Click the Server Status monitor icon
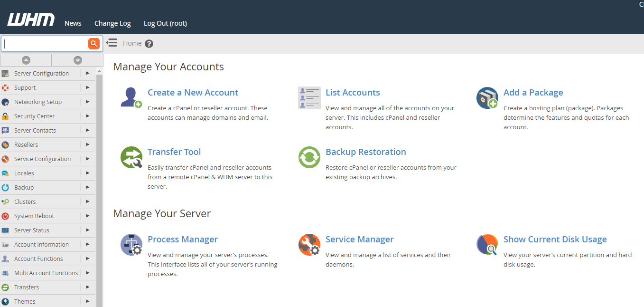644x307 pixels. (5, 230)
